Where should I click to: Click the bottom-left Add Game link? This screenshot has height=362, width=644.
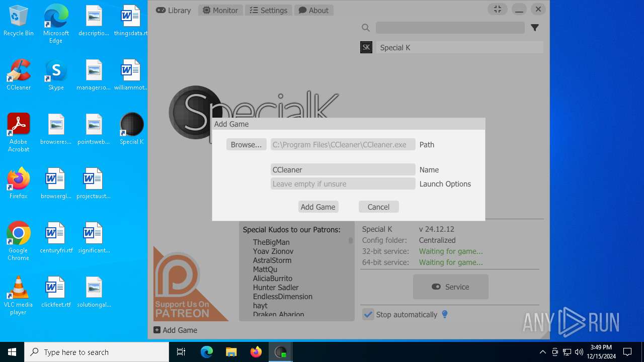pos(175,330)
